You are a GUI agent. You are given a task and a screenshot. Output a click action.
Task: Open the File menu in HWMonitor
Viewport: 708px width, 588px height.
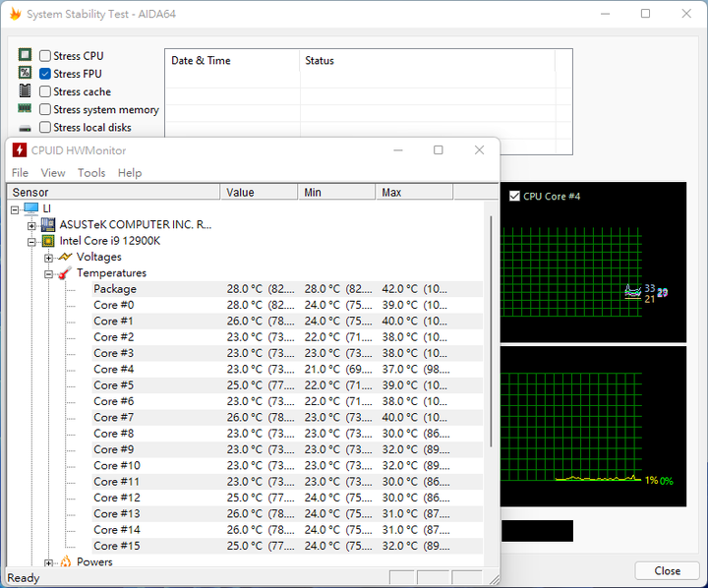(x=20, y=173)
